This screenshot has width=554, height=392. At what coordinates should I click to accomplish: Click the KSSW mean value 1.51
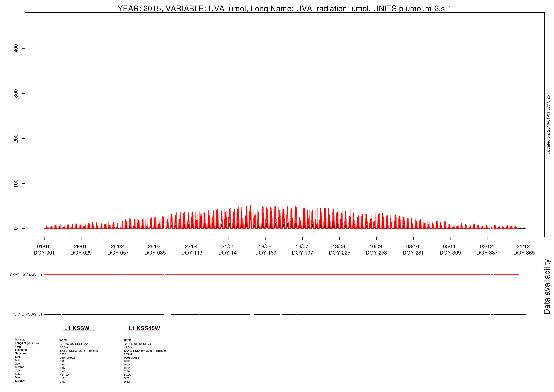[x=63, y=378]
